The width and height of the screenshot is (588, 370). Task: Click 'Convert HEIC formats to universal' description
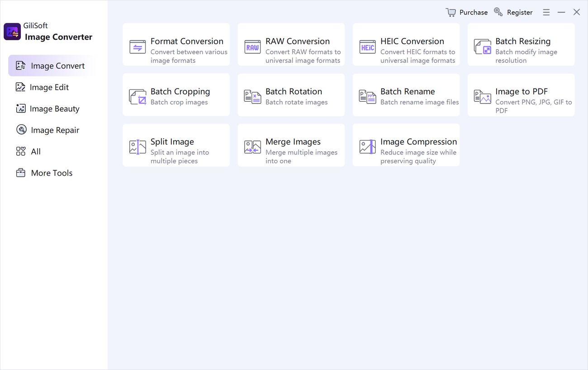418,56
